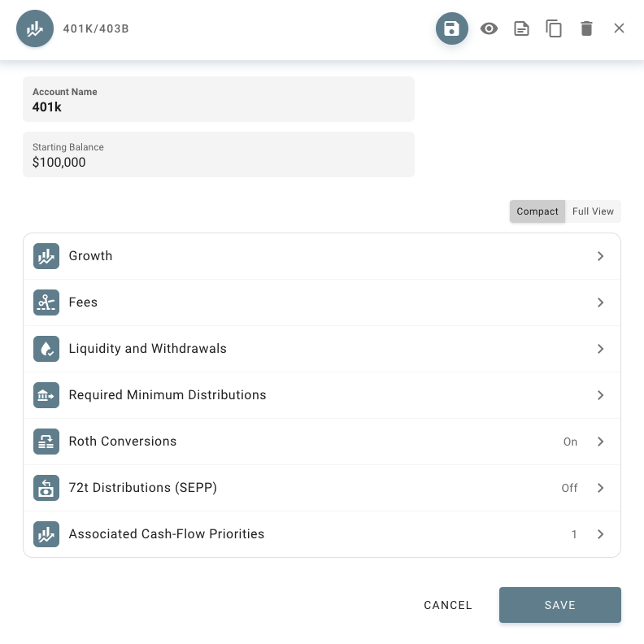Viewport: 644px width, 644px height.
Task: Click the Roth Conversions 'On' status
Action: [x=570, y=442]
